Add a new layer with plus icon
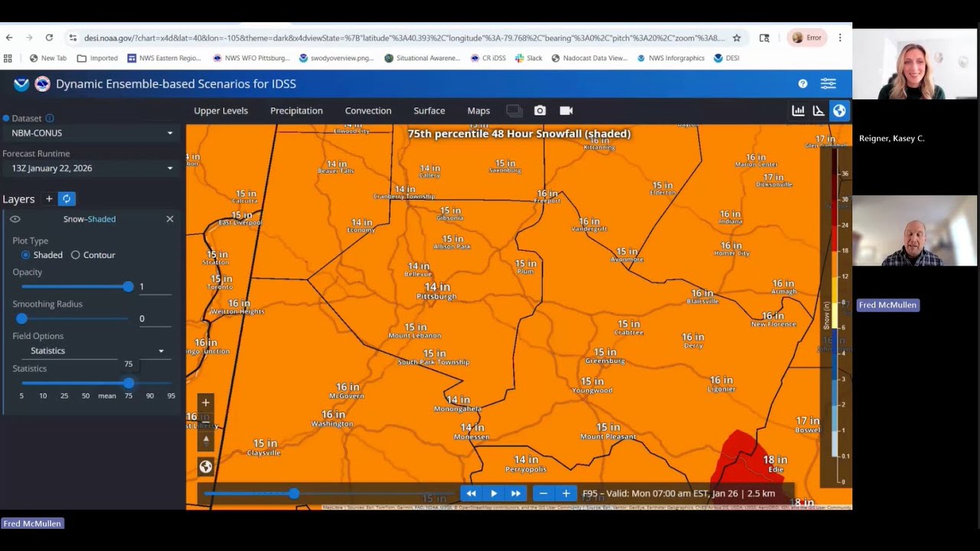980x551 pixels. point(49,199)
